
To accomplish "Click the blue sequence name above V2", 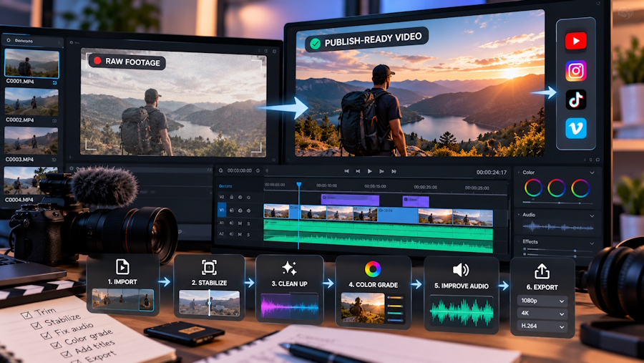I will [x=225, y=186].
